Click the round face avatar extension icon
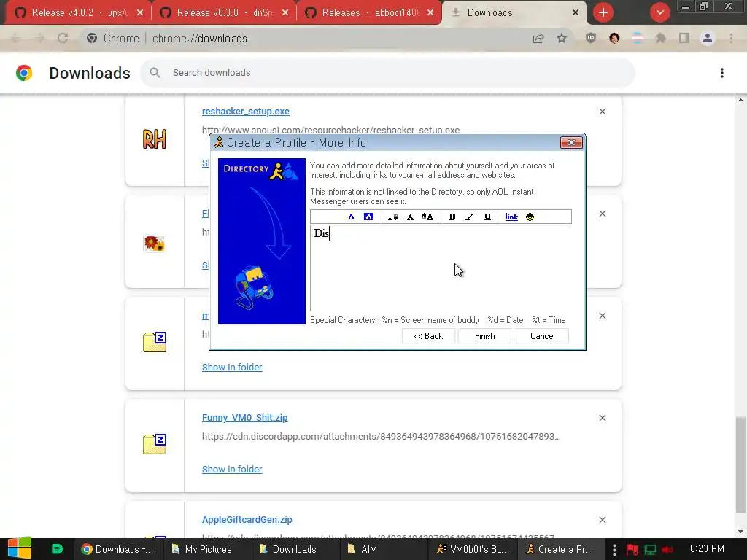Image resolution: width=747 pixels, height=560 pixels. (614, 38)
